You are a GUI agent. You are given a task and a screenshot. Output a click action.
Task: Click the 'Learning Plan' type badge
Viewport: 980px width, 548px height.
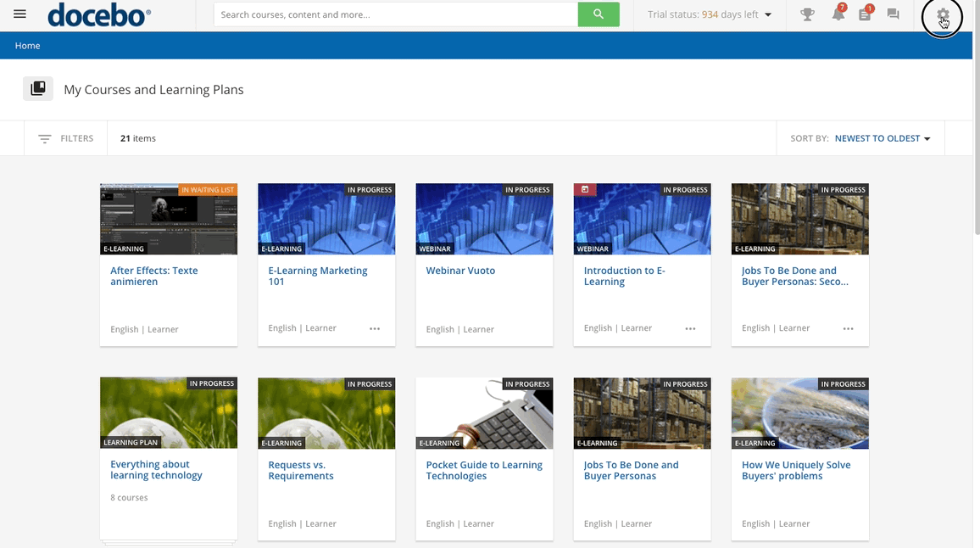pyautogui.click(x=131, y=442)
